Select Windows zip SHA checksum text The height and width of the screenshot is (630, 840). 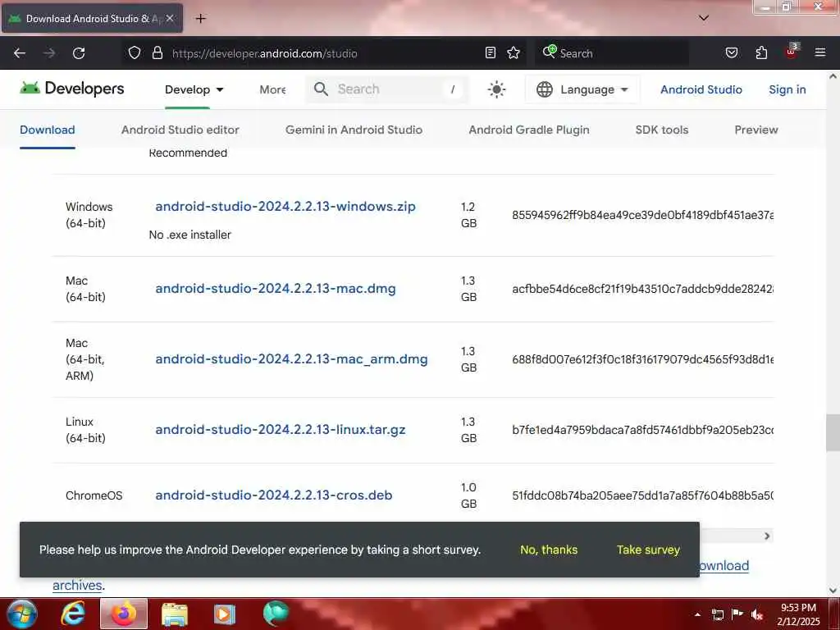(642, 215)
